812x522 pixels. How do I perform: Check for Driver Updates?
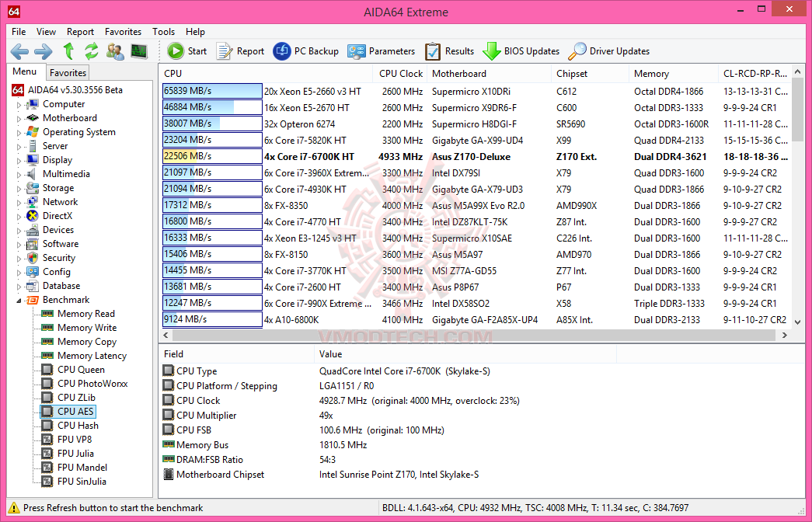609,51
